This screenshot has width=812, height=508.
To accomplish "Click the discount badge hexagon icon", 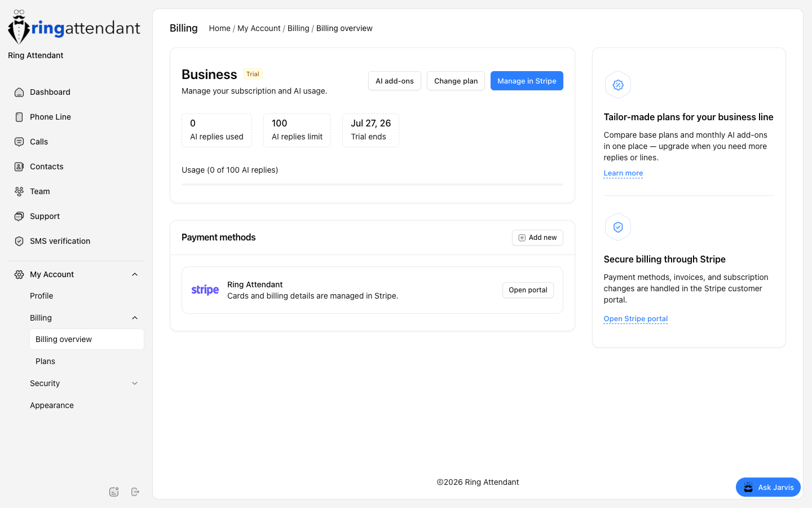I will click(618, 85).
